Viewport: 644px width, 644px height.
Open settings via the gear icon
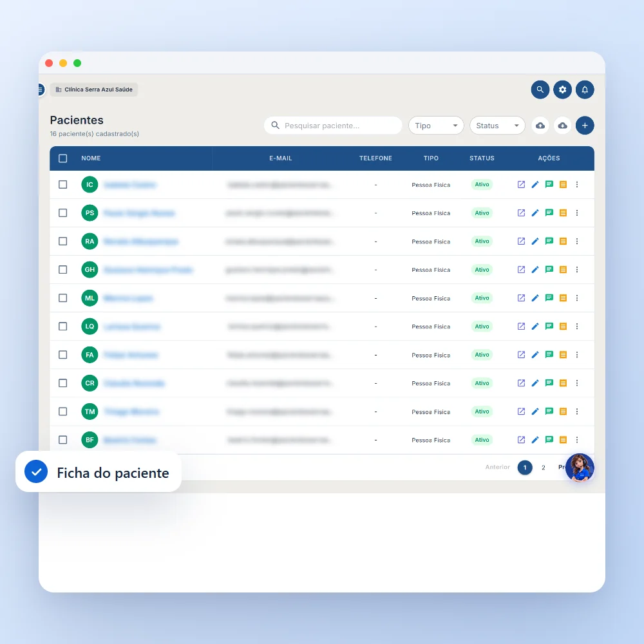point(563,90)
